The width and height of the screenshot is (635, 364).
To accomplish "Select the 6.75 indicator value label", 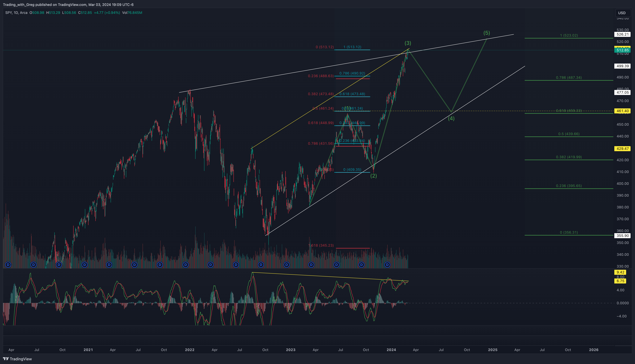I will point(621,281).
